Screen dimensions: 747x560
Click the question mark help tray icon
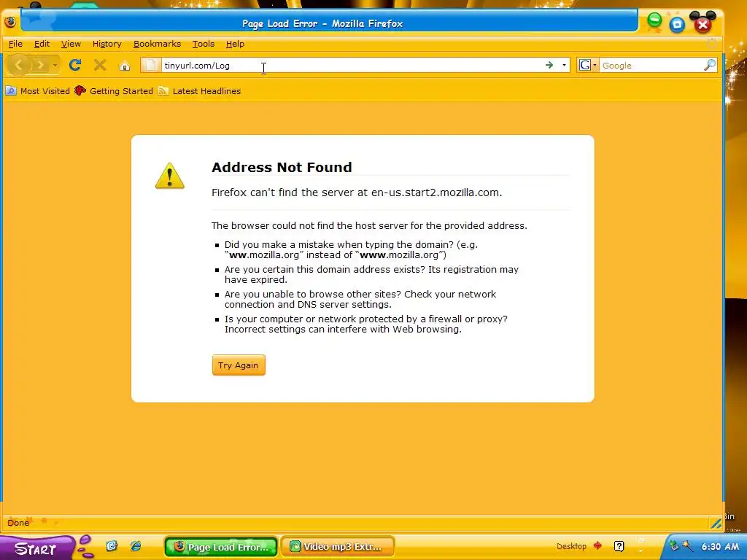pyautogui.click(x=619, y=546)
